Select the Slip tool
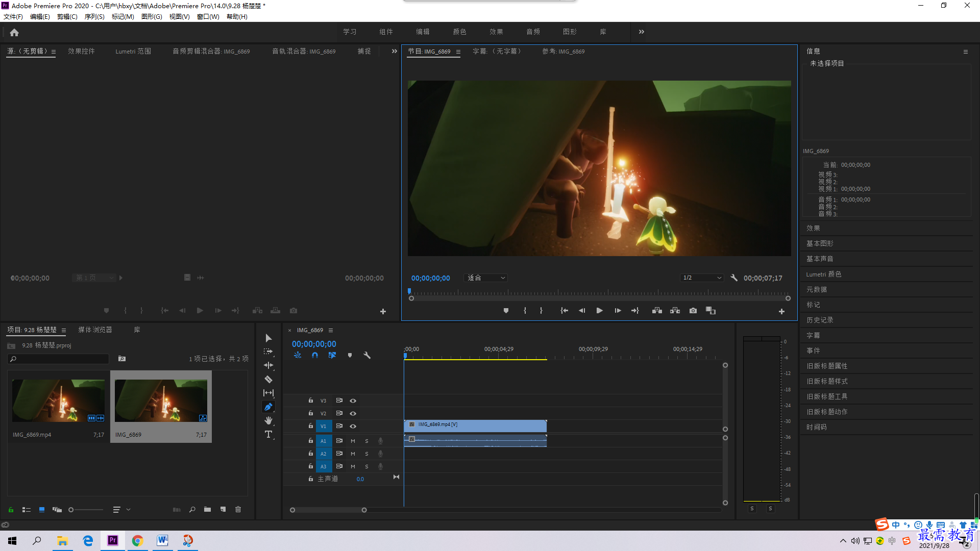Screen dimensions: 980x551 268,393
